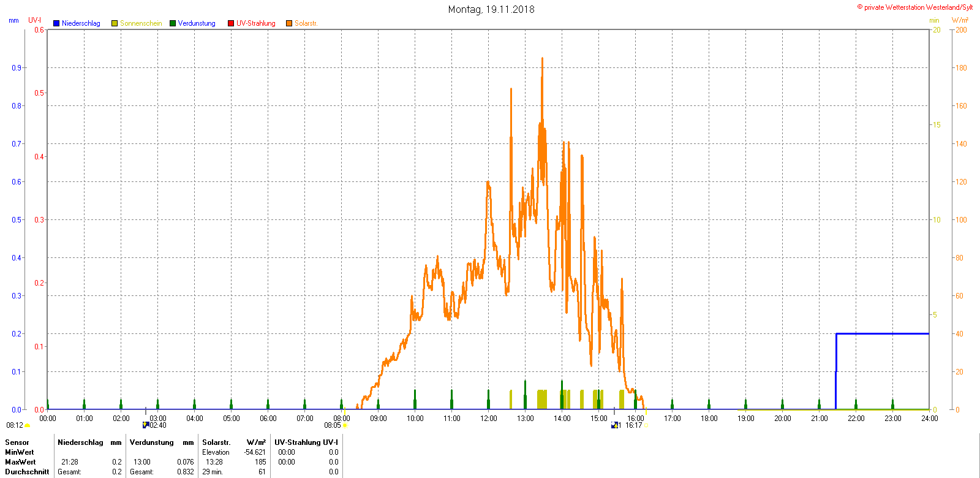The width and height of the screenshot is (980, 478).
Task: Click the UV-Strahlung UV-I table header
Action: (306, 442)
